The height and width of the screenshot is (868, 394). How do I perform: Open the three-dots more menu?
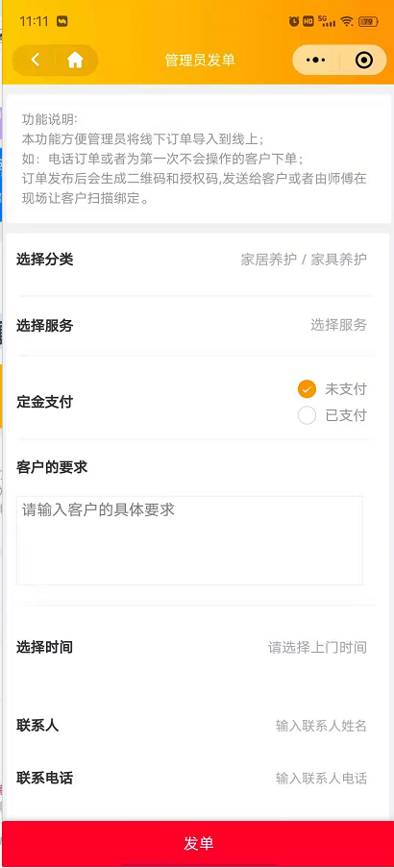point(316,60)
